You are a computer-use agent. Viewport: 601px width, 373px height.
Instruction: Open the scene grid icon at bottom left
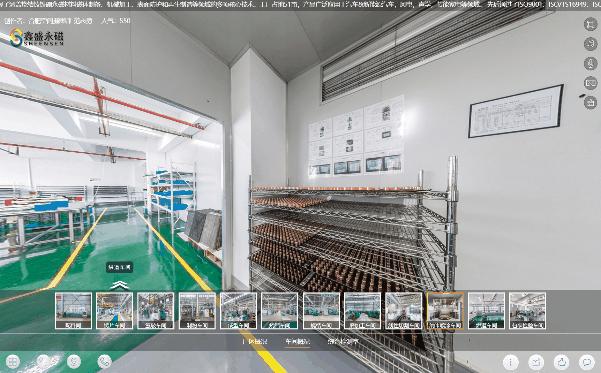point(12,361)
